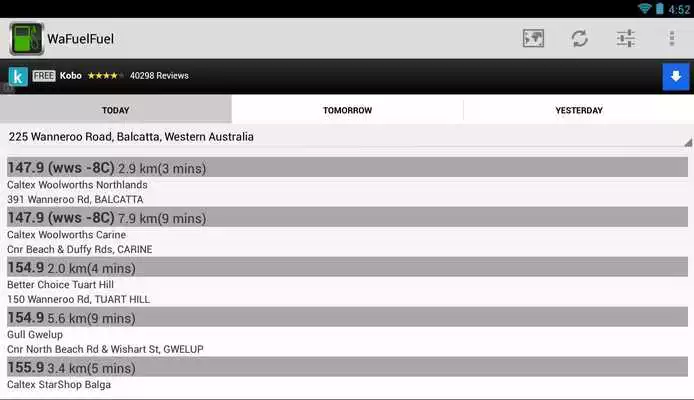Refresh fuel prices with the sync icon

click(x=579, y=38)
